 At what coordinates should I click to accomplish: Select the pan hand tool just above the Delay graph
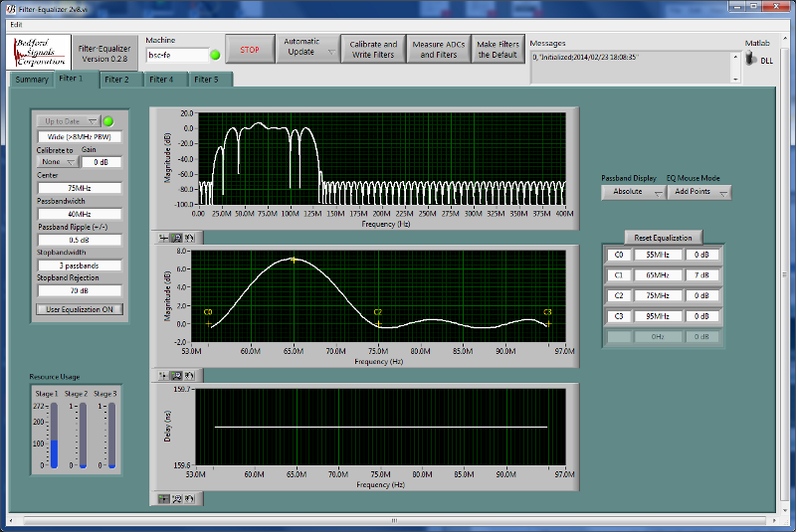(189, 376)
